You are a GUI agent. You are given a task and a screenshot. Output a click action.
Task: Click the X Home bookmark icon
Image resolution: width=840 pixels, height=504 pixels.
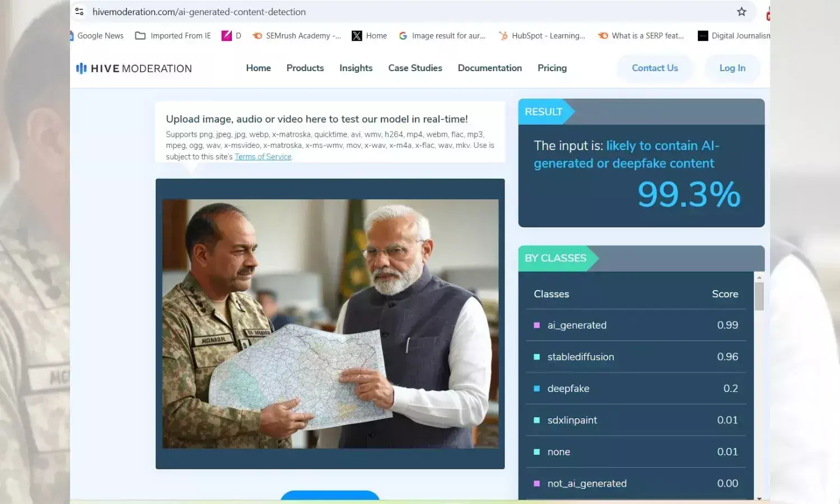(x=357, y=36)
